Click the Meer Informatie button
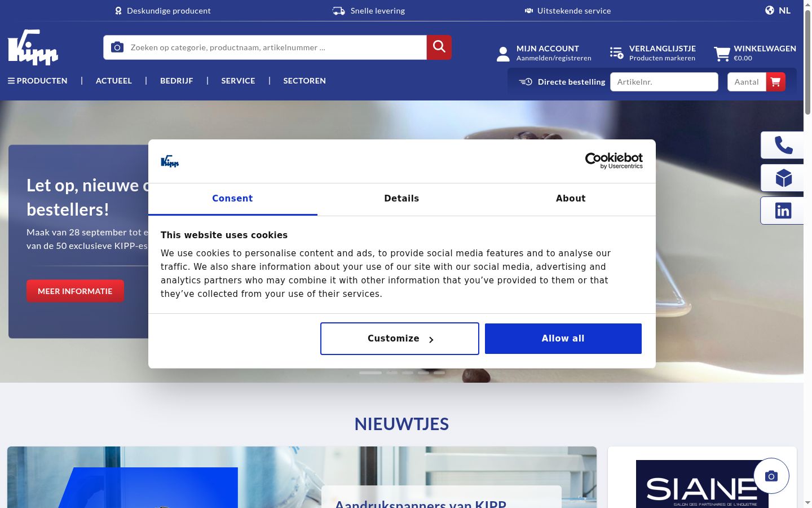Screen dimensions: 812x508 75,291
